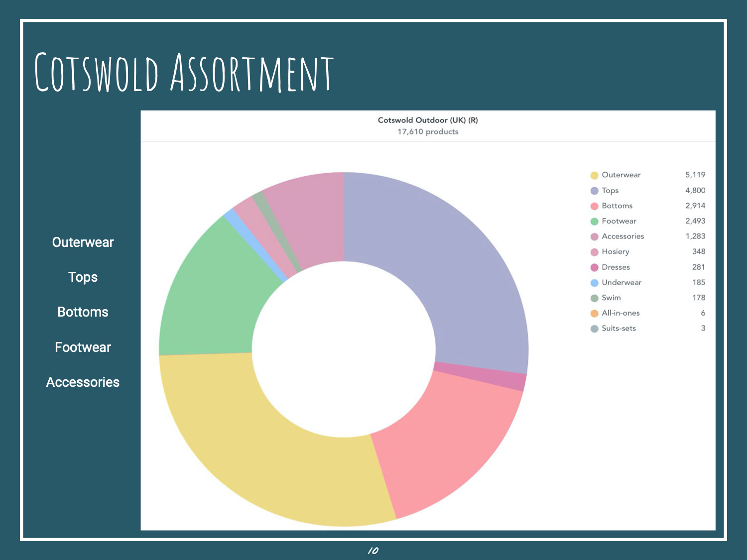
Task: Click the orange All-in-ones legend dot
Action: [594, 314]
